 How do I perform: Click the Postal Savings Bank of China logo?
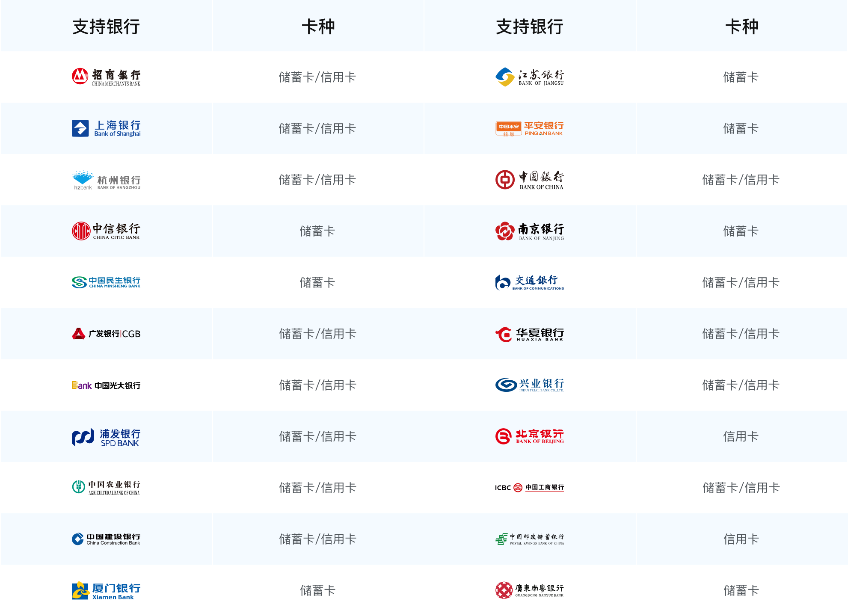coord(530,539)
